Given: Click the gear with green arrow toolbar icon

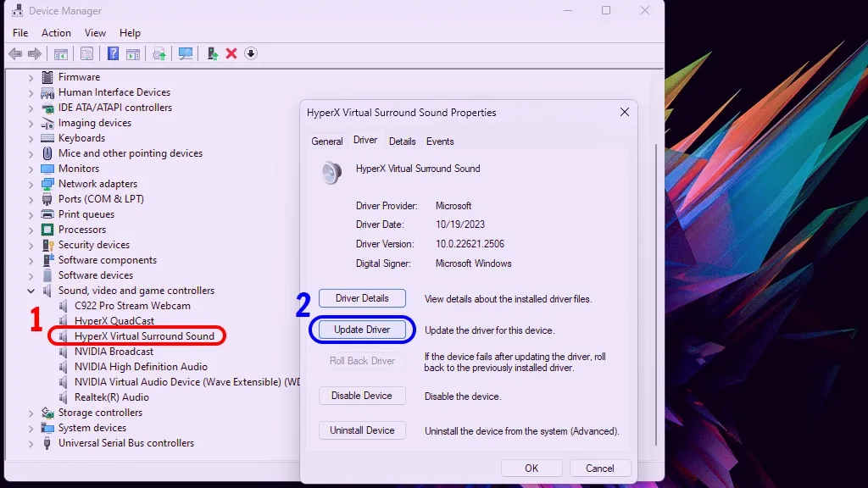Looking at the screenshot, I should [159, 53].
